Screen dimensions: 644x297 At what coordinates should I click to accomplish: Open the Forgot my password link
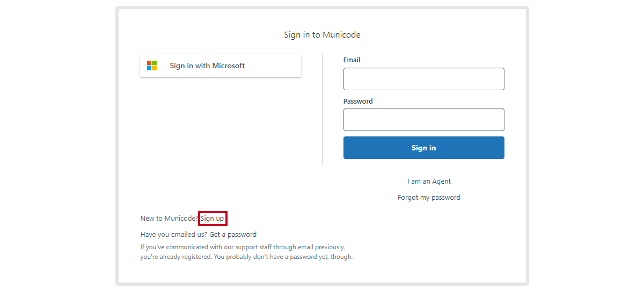[x=429, y=198]
